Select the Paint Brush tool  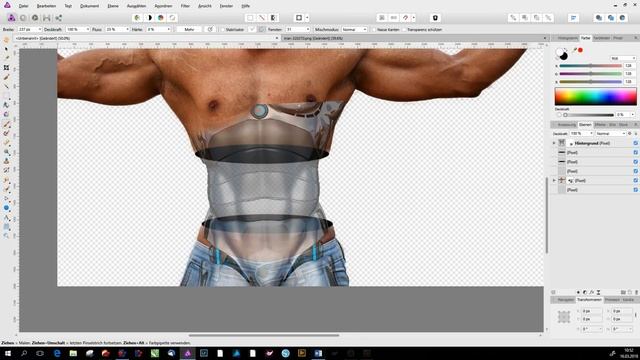click(6, 124)
